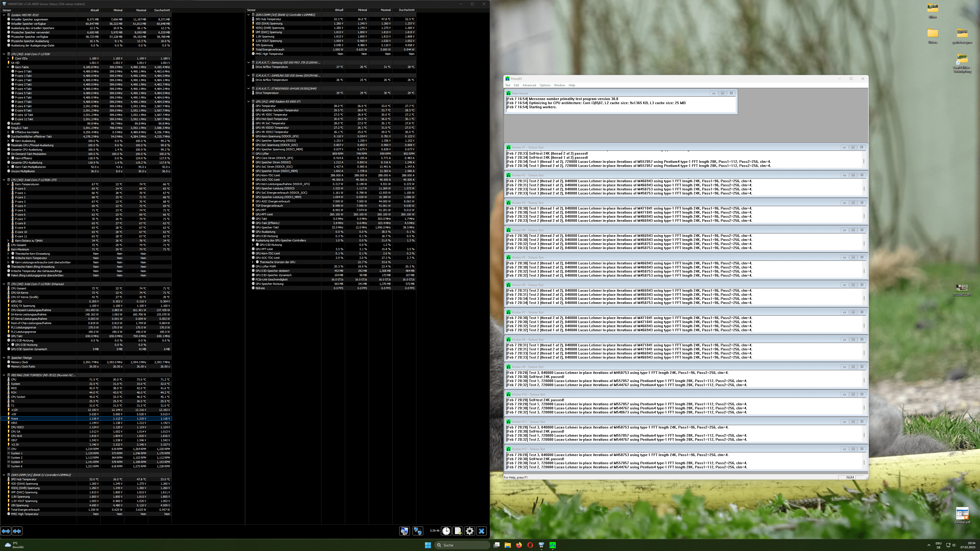Open Firefox from the taskbar
Image resolution: width=980 pixels, height=551 pixels.
[519, 545]
